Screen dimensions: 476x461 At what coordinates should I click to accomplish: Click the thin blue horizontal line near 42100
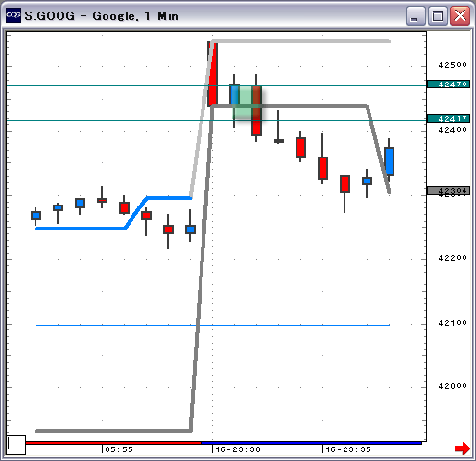coord(213,325)
